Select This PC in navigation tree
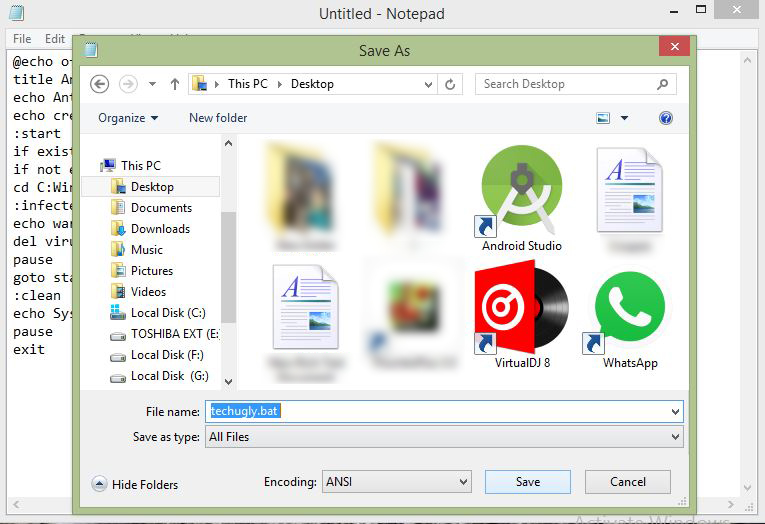 click(x=131, y=166)
